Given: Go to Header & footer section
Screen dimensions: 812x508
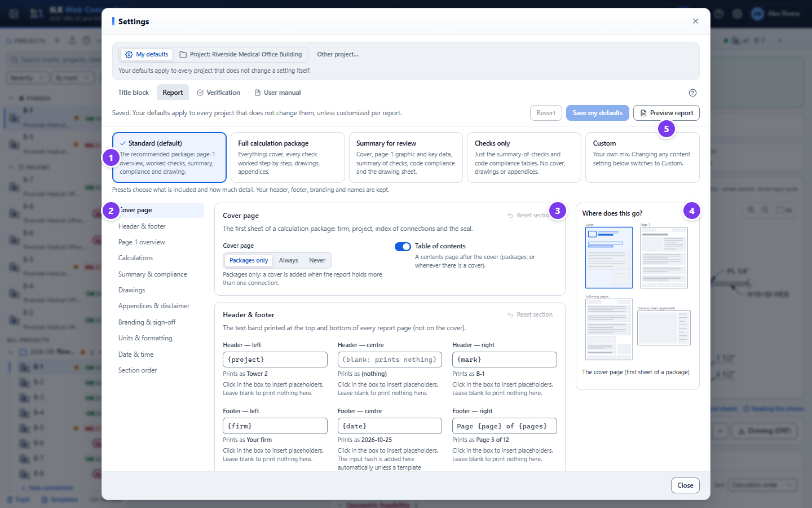Looking at the screenshot, I should pyautogui.click(x=158, y=226).
